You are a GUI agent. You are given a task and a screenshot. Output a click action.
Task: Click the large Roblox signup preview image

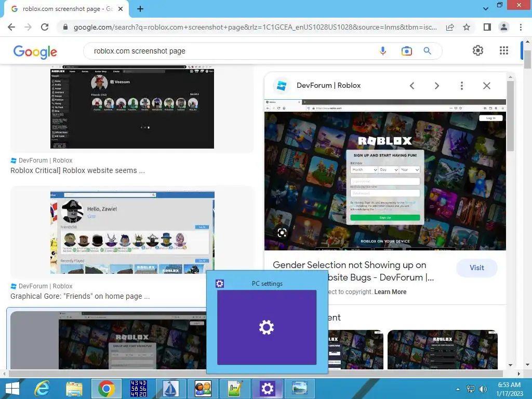385,175
